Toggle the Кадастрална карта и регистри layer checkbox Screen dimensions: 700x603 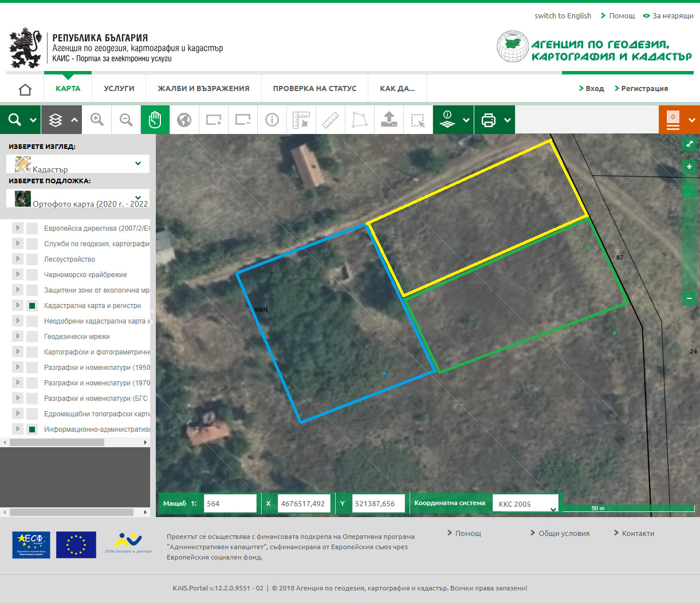point(32,306)
